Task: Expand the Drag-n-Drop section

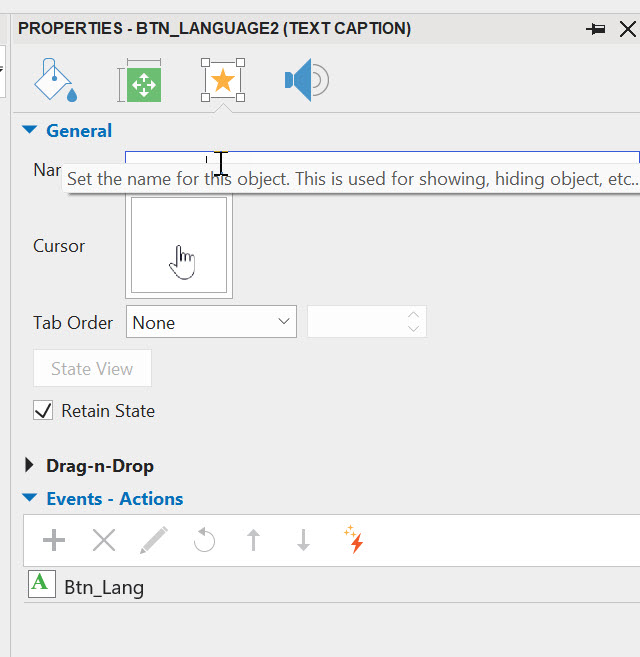Action: 30,465
